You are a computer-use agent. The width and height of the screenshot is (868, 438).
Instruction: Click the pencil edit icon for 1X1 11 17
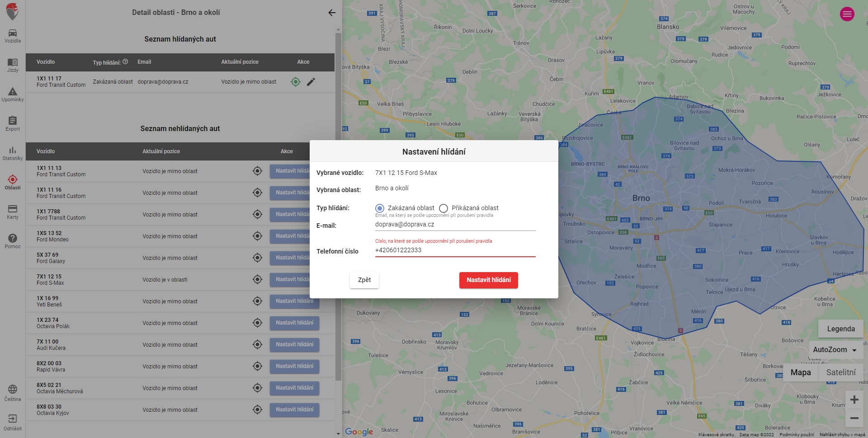point(311,82)
